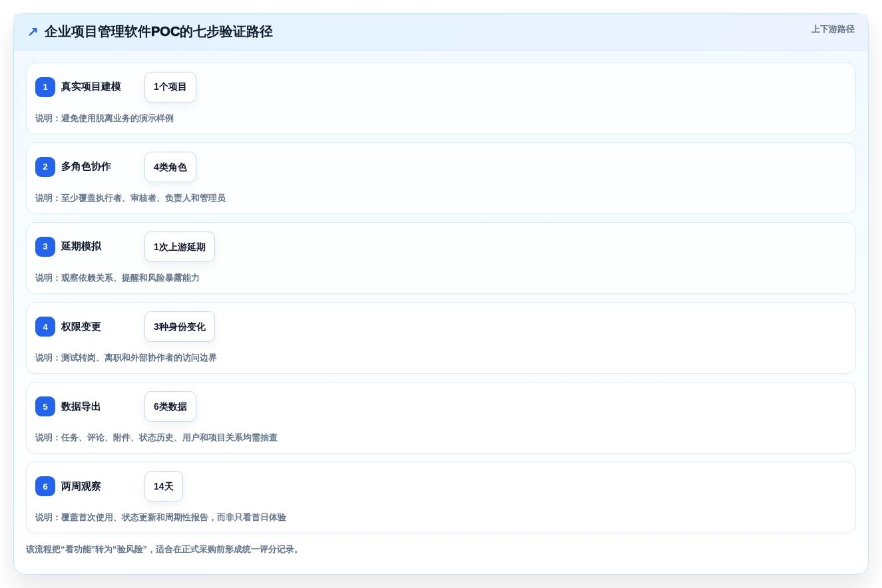Click description about 任务、评论、附件、状态历史
The height and width of the screenshot is (588, 882).
click(156, 438)
